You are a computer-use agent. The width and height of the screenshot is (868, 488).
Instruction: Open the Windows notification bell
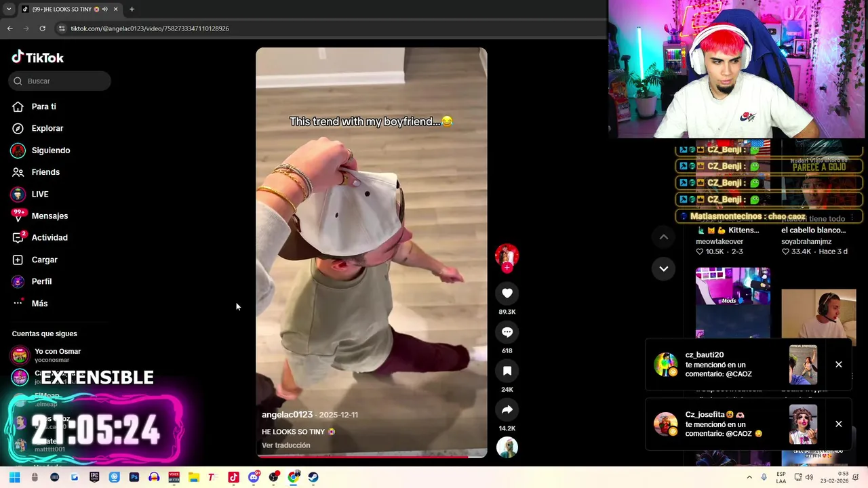[856, 477]
